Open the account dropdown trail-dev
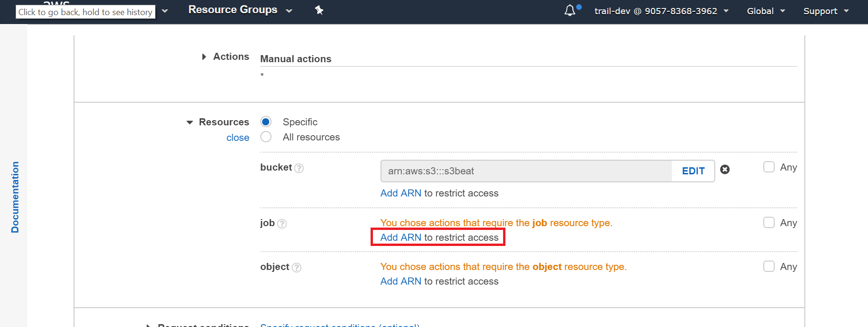Image resolution: width=868 pixels, height=327 pixels. 661,11
